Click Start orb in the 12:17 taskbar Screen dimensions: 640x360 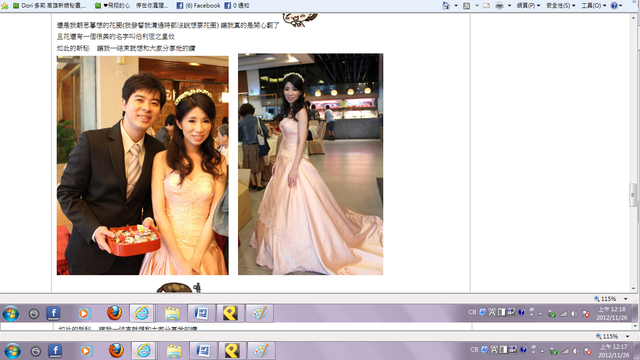point(12,351)
